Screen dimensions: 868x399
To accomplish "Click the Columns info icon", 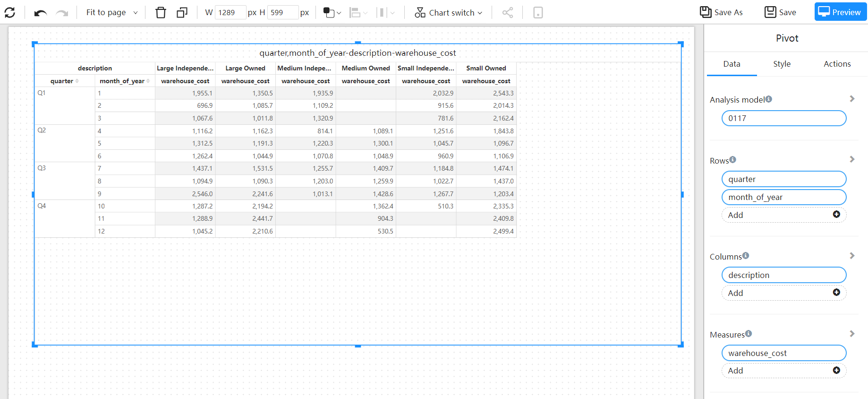I will click(746, 255).
